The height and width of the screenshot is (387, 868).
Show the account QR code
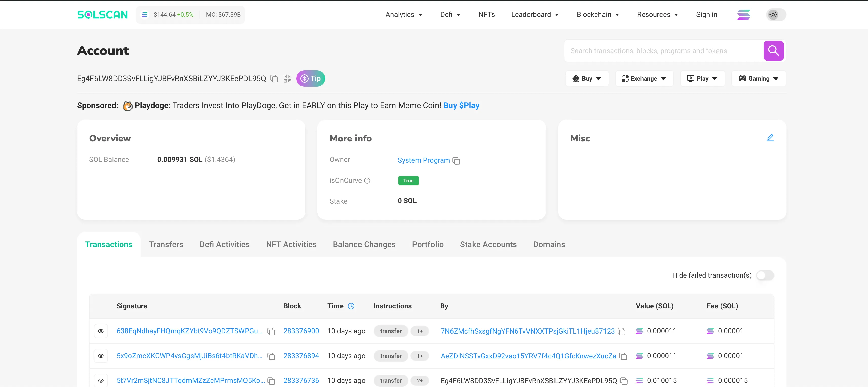[x=287, y=79]
